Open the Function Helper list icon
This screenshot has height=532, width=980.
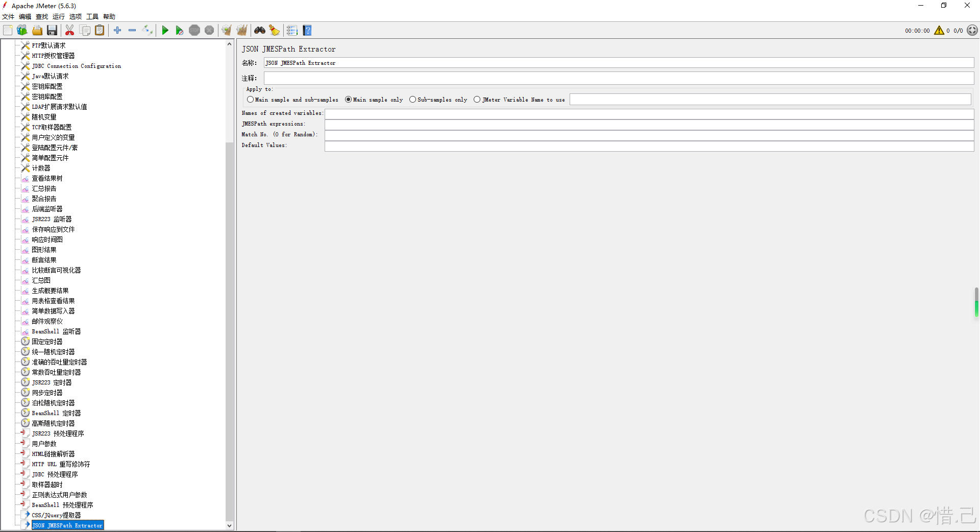tap(292, 31)
